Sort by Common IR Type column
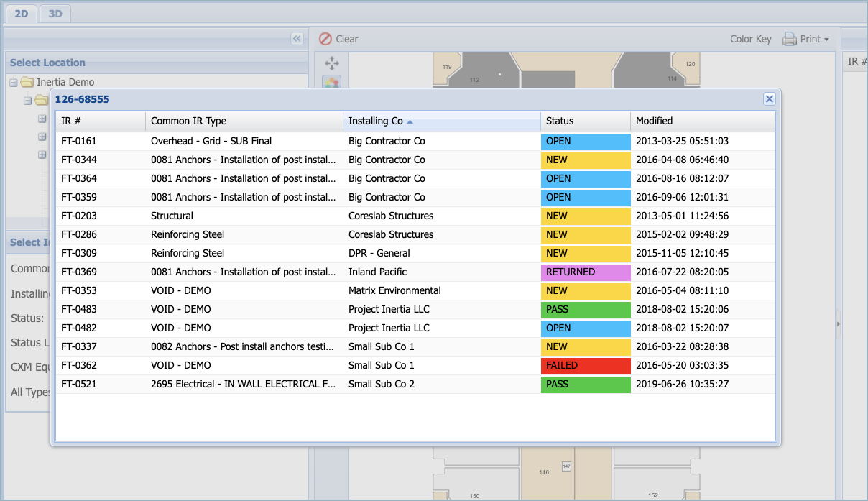 click(x=244, y=121)
